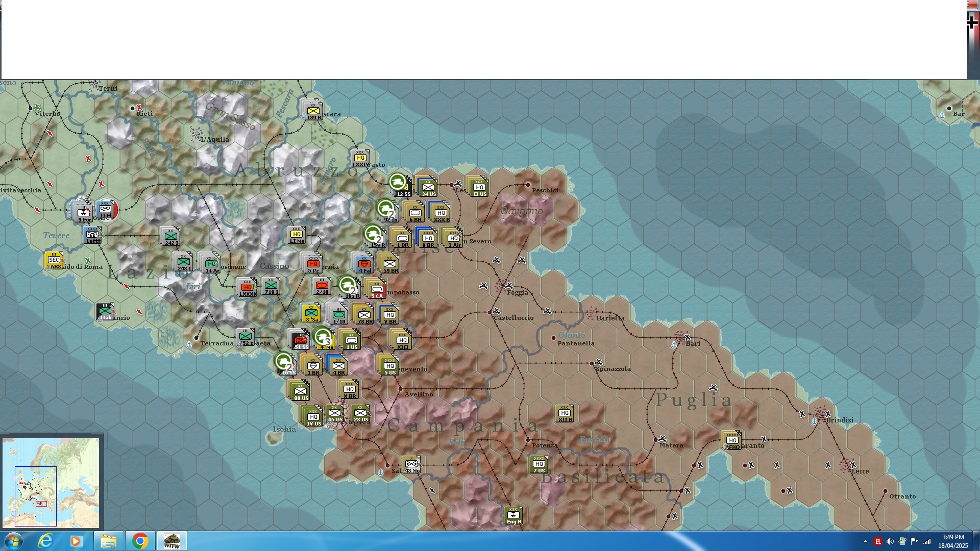Open the taskbar clock showing 3:49 PM

click(x=952, y=541)
